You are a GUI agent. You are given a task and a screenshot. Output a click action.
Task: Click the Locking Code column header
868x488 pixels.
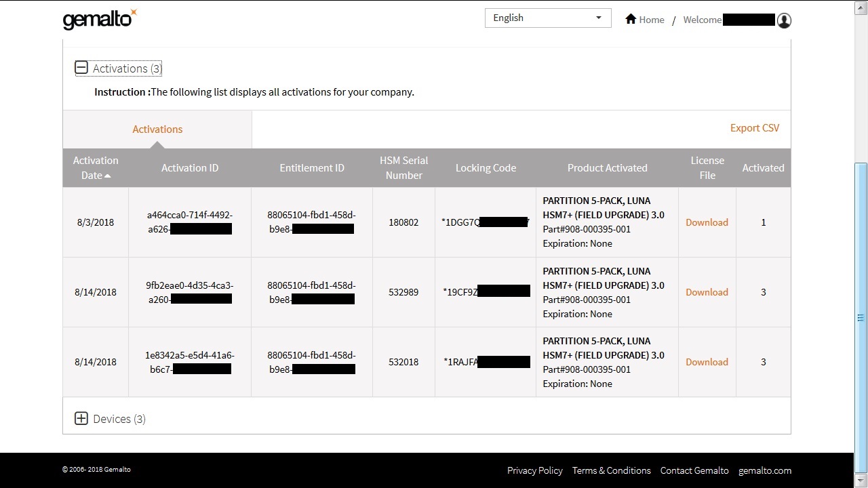[x=486, y=168]
